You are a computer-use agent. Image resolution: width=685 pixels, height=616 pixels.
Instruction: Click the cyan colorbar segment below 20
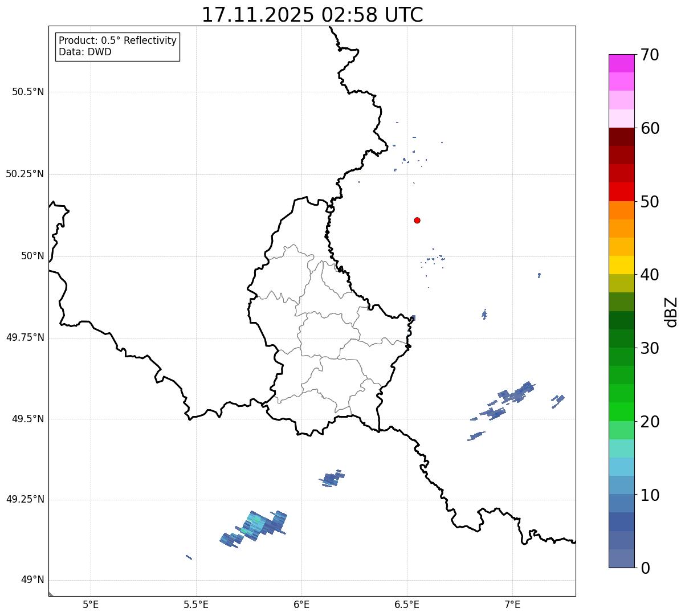point(621,448)
